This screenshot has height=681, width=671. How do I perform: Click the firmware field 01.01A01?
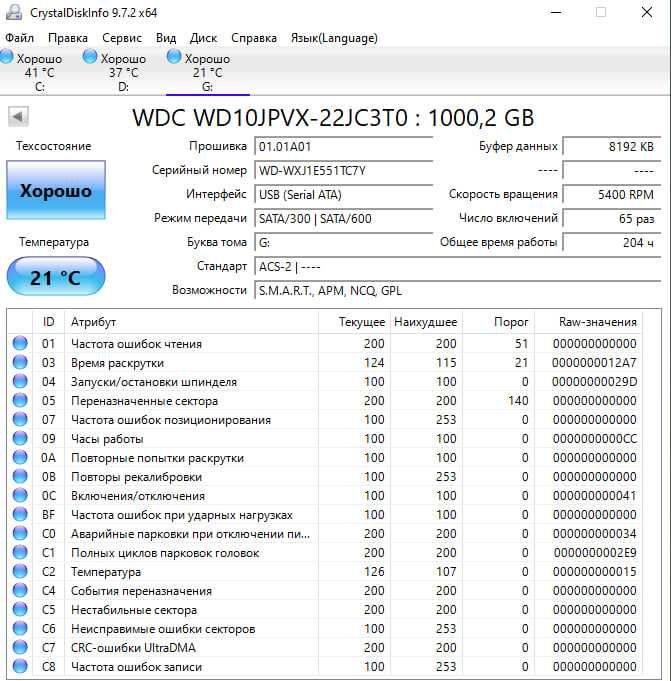pos(343,146)
